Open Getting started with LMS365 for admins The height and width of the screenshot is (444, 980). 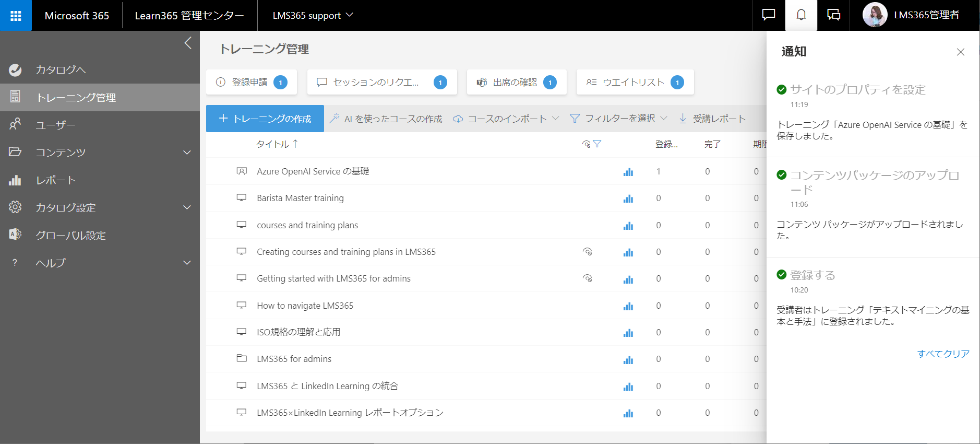coord(334,278)
